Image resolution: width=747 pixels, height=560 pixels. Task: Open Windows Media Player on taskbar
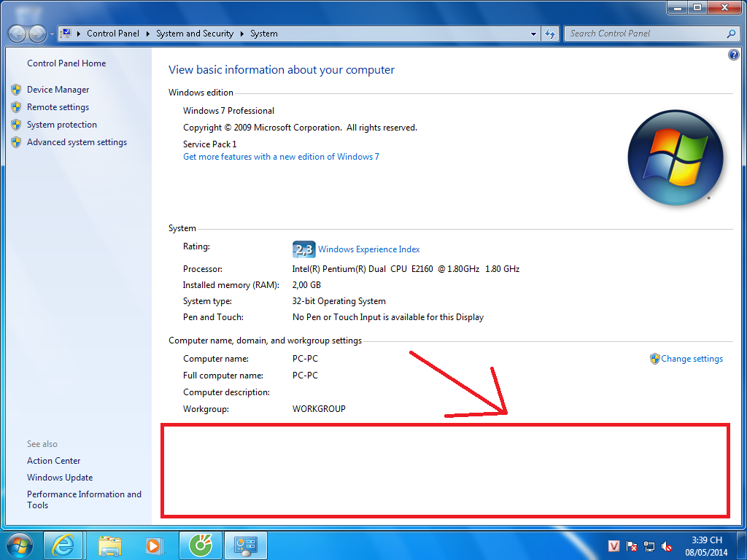153,545
